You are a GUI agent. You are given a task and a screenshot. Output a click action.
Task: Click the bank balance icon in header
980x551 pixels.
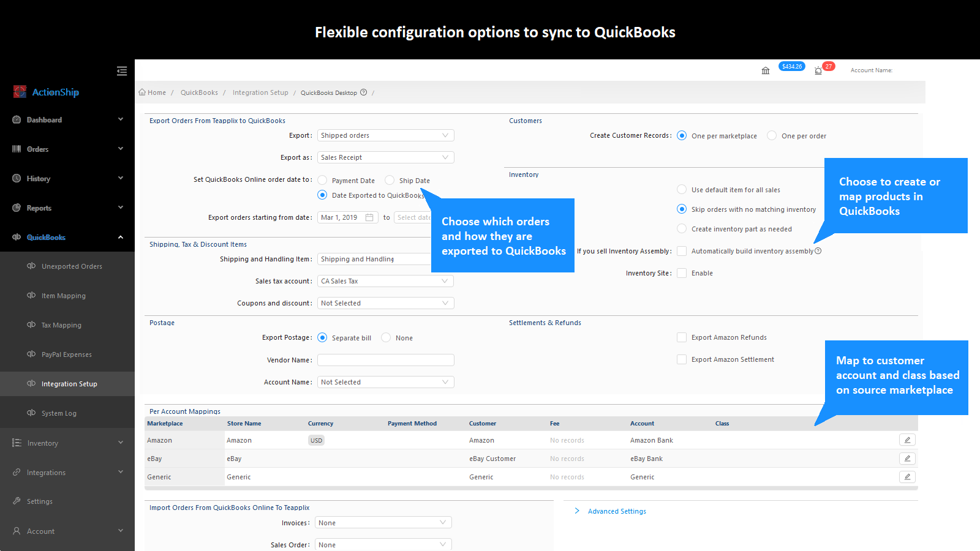[766, 70]
